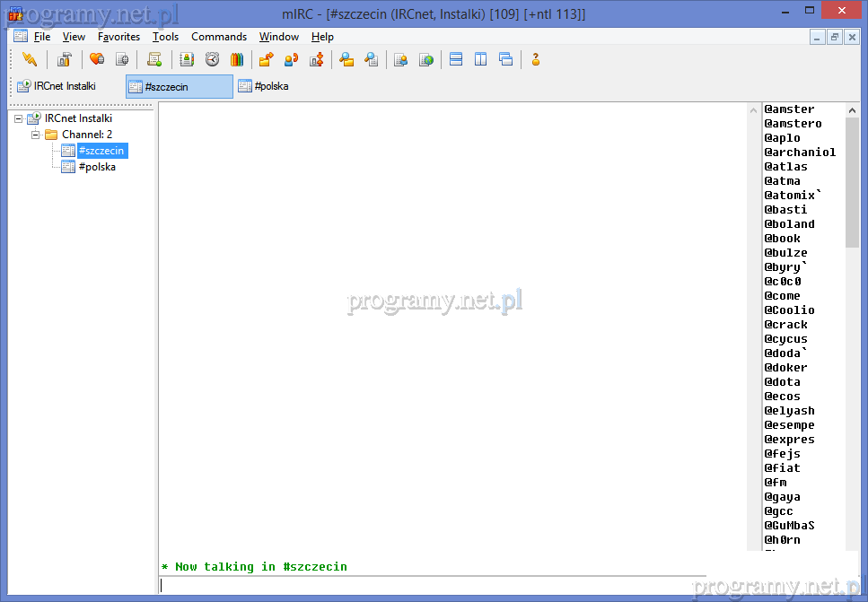Click the nickname list scrollbar thumb
This screenshot has height=602, width=868.
[852, 179]
